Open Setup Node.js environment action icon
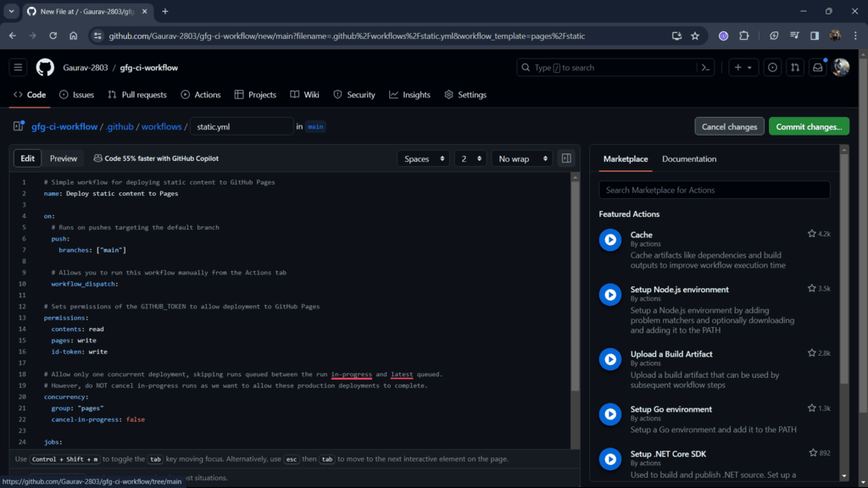Screen dimensions: 868x488 pos(610,294)
